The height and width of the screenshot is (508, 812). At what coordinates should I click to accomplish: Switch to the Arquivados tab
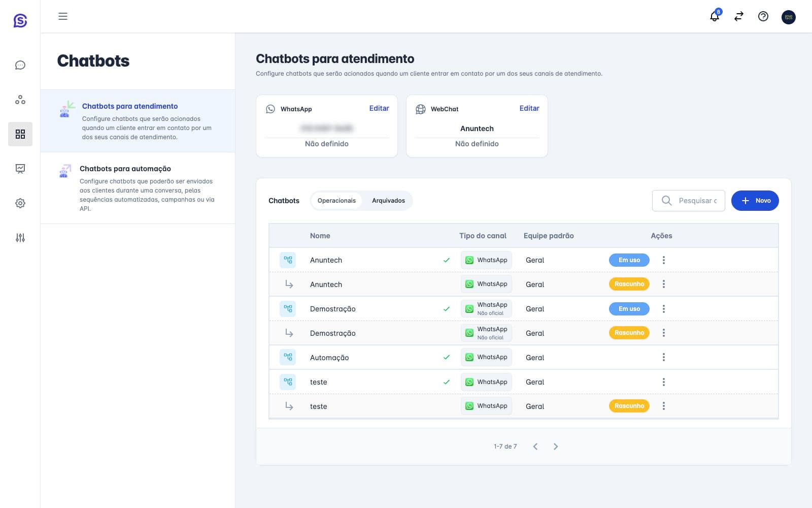coord(388,201)
